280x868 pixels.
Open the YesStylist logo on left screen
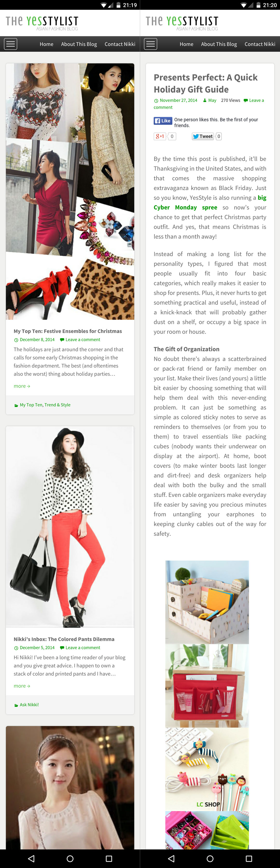click(x=42, y=23)
